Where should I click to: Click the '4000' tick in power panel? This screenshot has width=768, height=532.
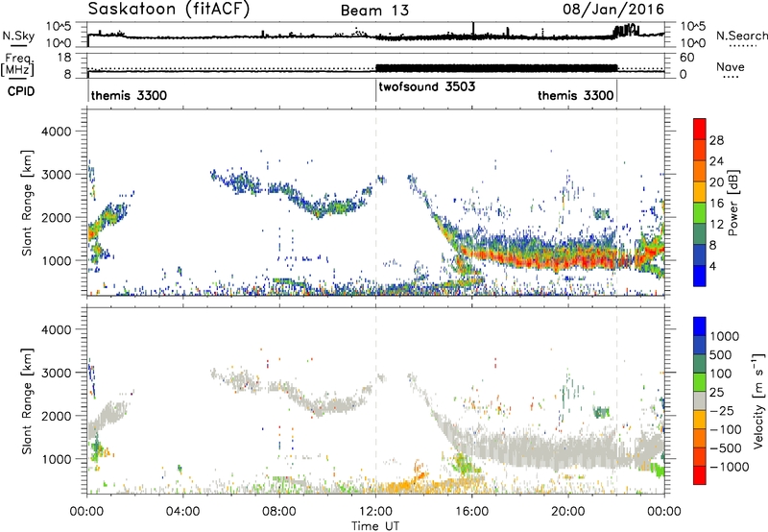pyautogui.click(x=56, y=132)
